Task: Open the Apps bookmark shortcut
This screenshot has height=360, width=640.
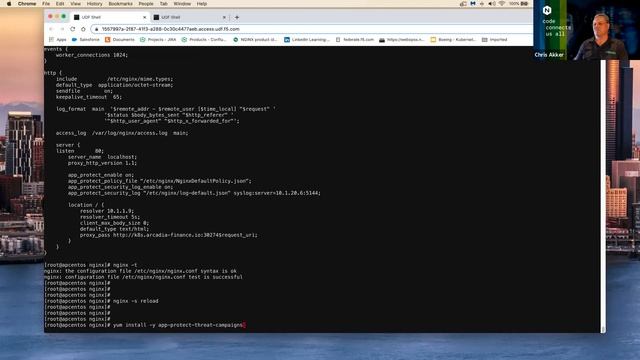Action: [x=58, y=40]
